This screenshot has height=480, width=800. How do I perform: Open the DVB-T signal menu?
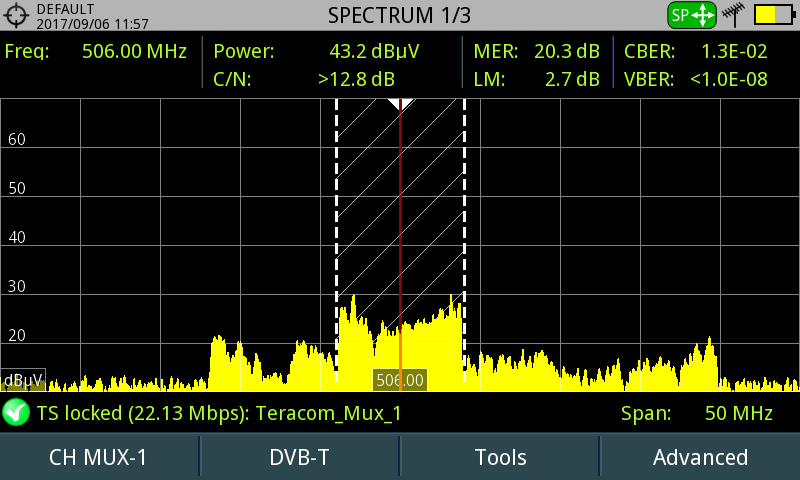pyautogui.click(x=299, y=457)
